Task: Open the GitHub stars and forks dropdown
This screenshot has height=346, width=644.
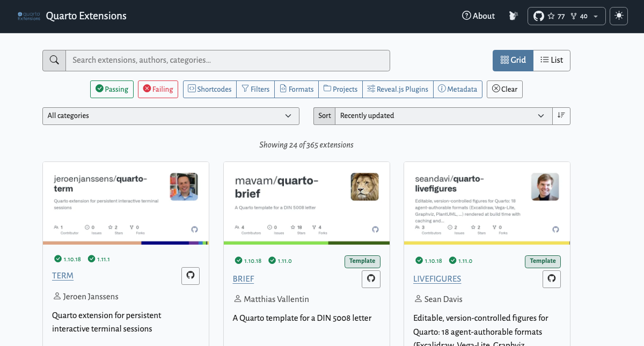Action: (567, 16)
